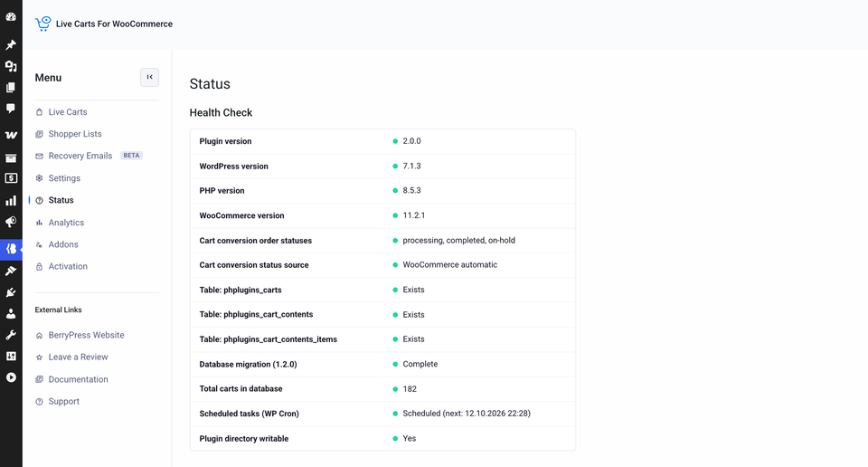Click WordPress version value 7.1.3
This screenshot has height=467, width=868.
(x=412, y=167)
